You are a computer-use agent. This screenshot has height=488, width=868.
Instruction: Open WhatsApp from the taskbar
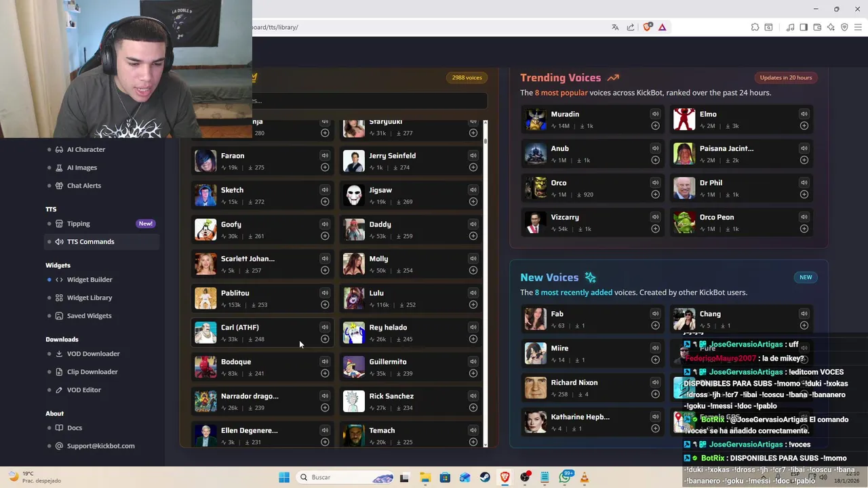(x=565, y=477)
